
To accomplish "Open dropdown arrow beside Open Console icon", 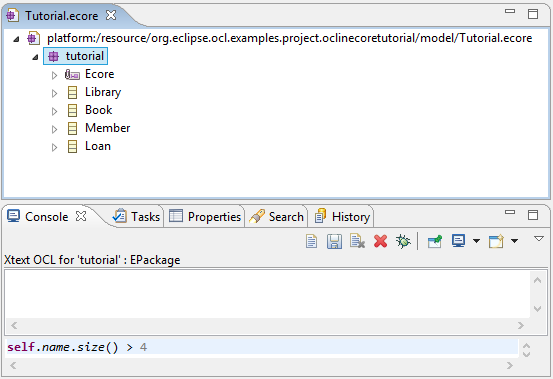I will pos(515,241).
